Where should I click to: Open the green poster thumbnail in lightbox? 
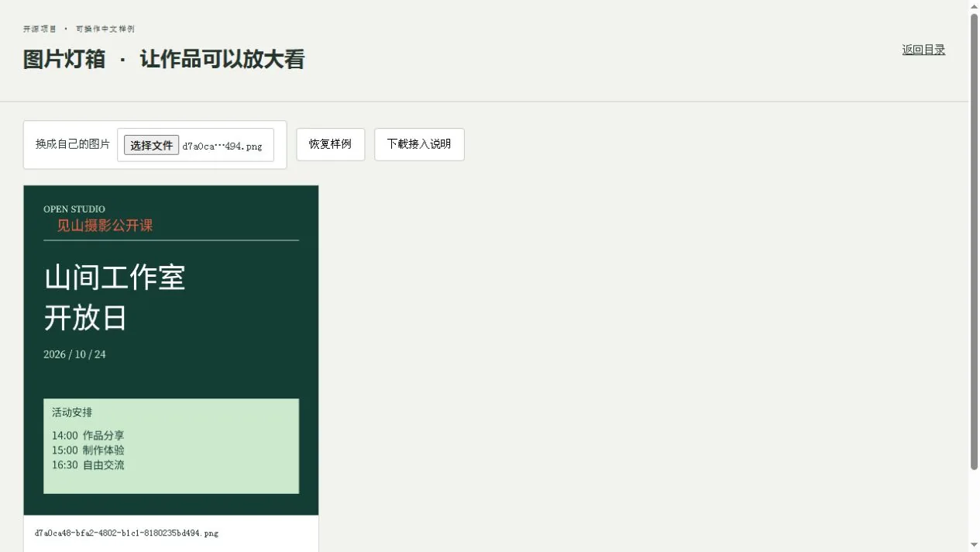coord(171,350)
